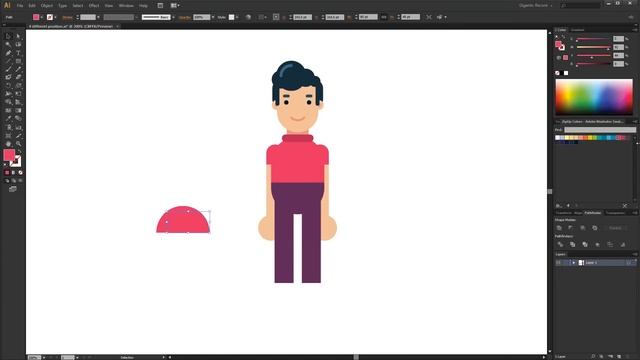Open the Effect menu
Screen dimensions: 640x360
click(x=94, y=6)
